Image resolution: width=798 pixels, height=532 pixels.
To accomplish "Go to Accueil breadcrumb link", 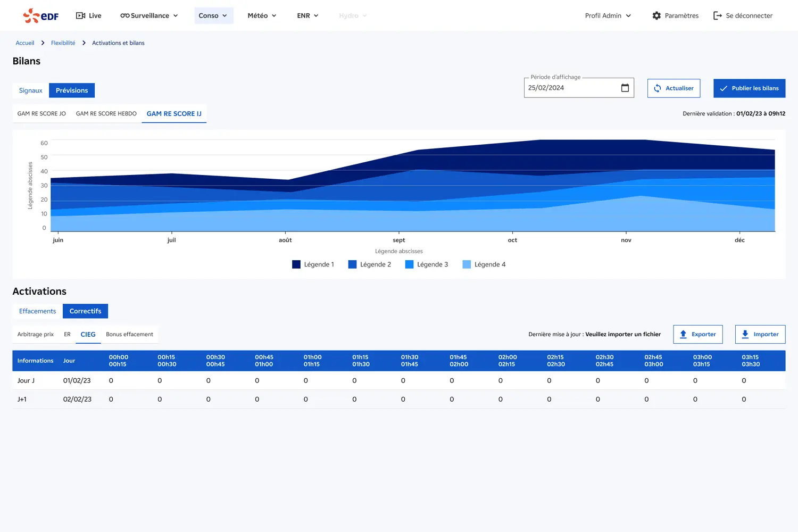I will point(25,43).
